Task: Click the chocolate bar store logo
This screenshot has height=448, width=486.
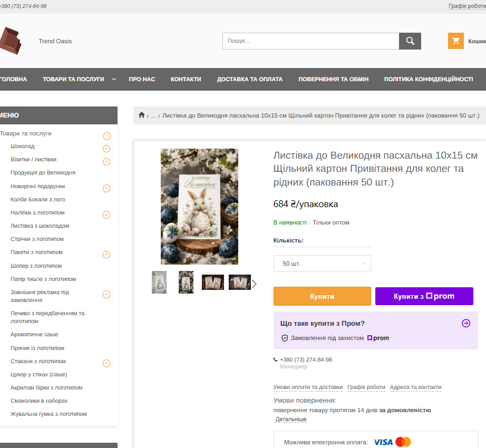Action: pos(11,41)
